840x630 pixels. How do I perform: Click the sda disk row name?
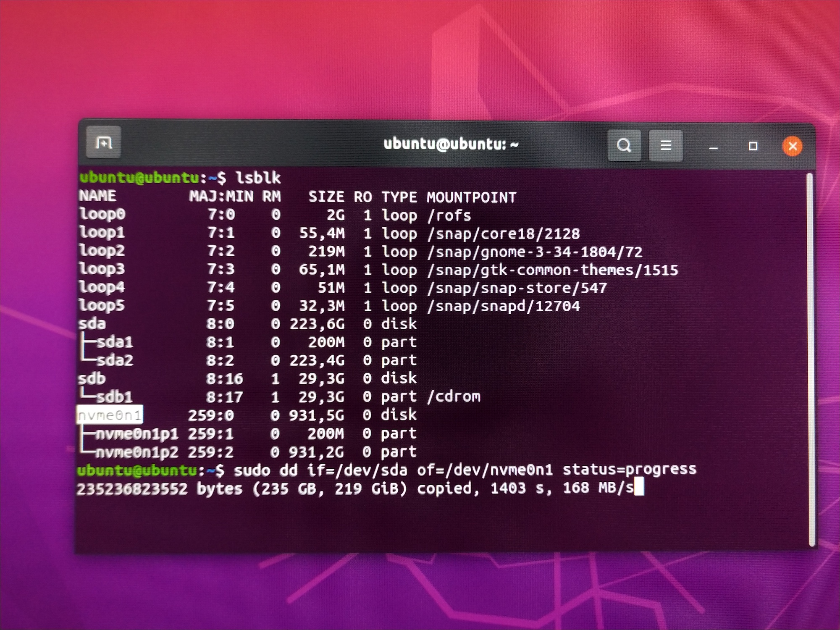point(92,324)
